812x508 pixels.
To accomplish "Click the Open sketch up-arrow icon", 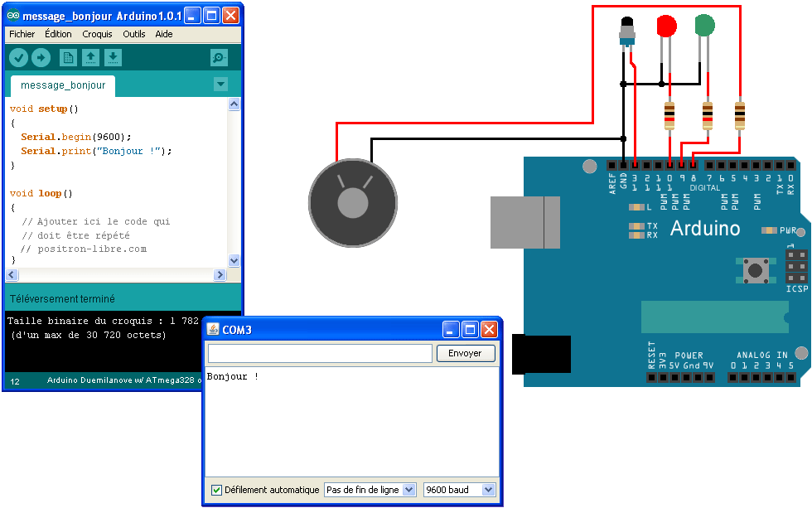I will click(90, 57).
